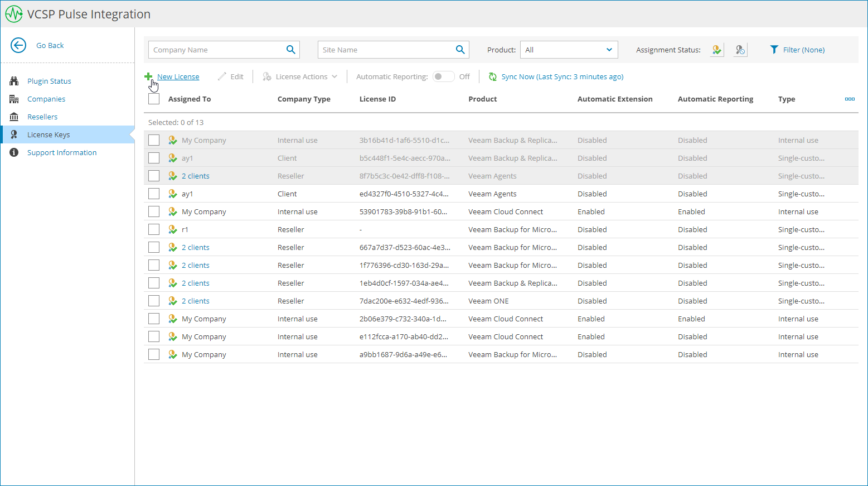Click the Company Name search magnifier icon
Viewport: 868px width, 486px height.
coord(290,50)
